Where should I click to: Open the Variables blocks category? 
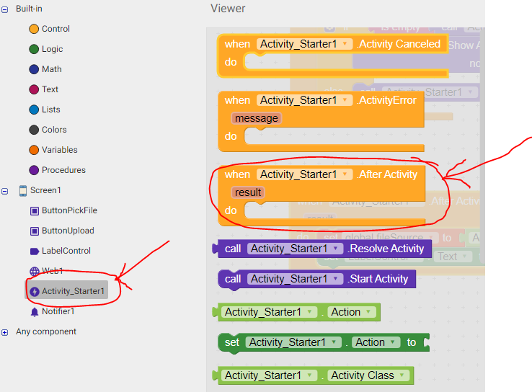click(53, 150)
